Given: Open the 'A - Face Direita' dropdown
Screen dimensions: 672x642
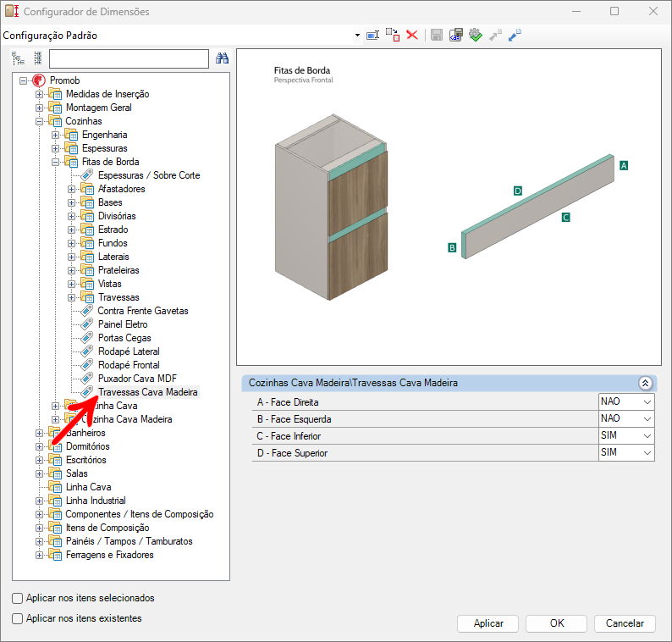Looking at the screenshot, I should coord(647,401).
